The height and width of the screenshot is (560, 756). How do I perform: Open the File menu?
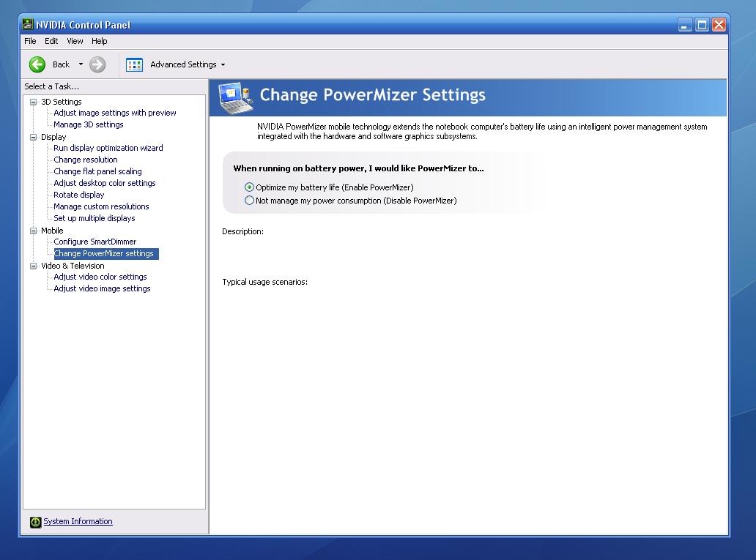30,41
